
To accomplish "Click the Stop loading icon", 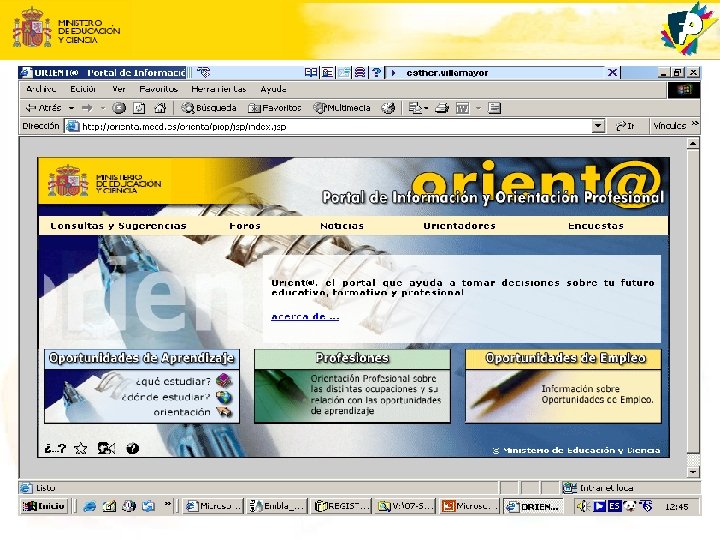I will click(x=119, y=108).
